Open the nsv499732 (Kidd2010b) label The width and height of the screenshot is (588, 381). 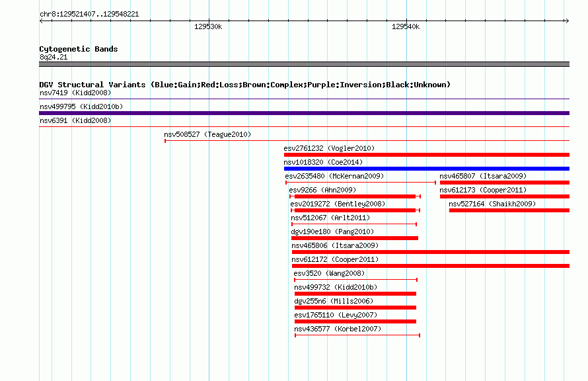[336, 287]
